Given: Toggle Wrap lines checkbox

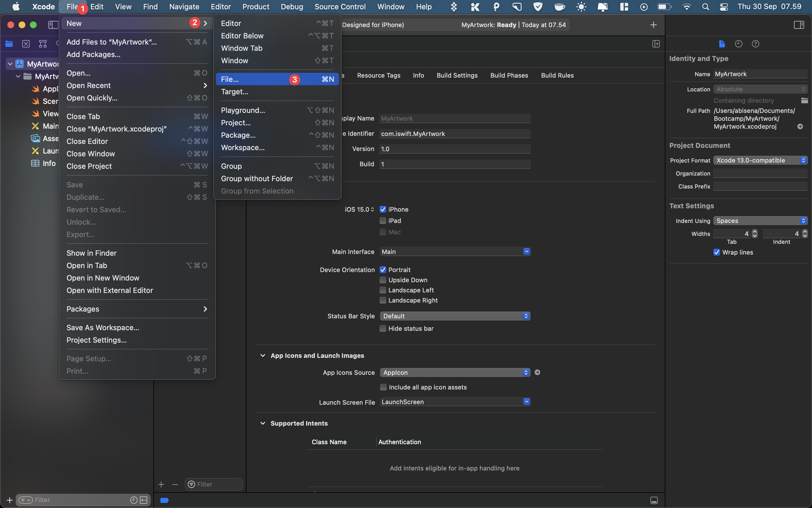Looking at the screenshot, I should point(716,252).
